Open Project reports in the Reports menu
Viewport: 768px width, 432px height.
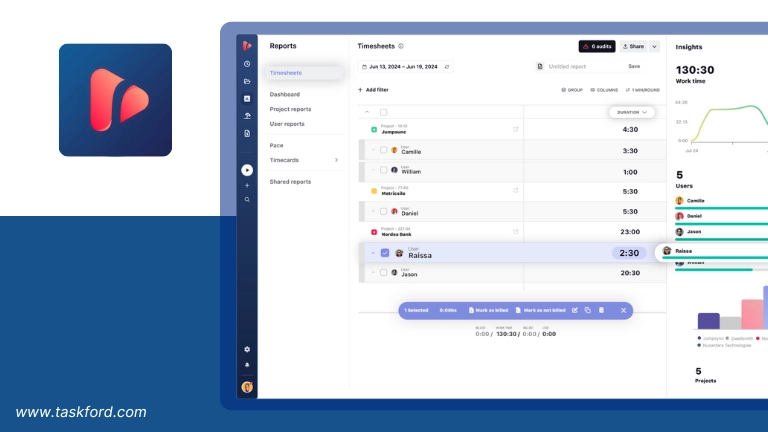(x=290, y=109)
